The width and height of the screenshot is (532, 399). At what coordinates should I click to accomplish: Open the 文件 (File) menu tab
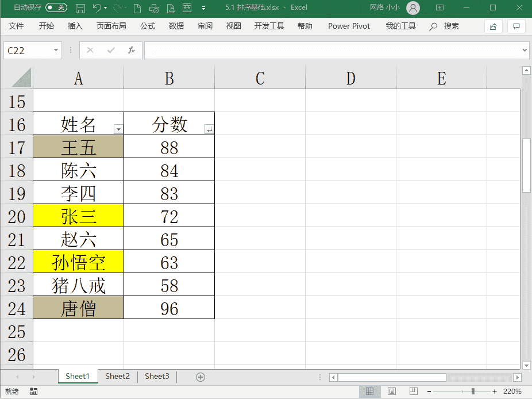coord(16,26)
